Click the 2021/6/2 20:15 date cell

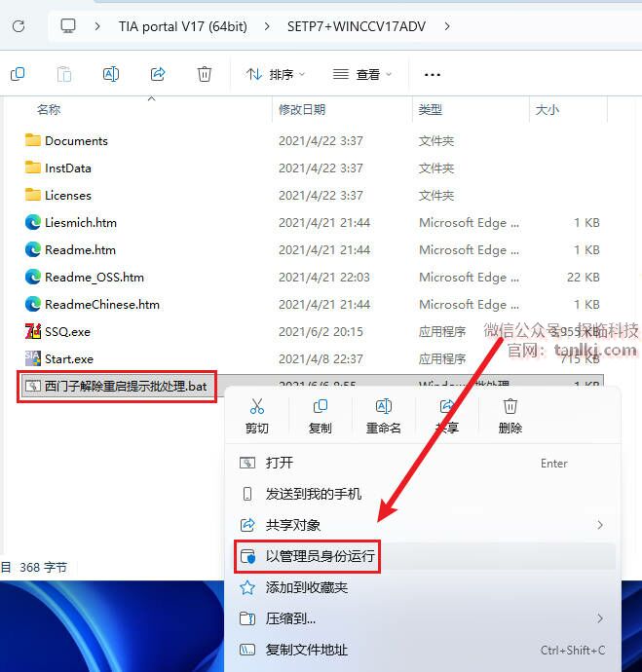click(x=321, y=332)
